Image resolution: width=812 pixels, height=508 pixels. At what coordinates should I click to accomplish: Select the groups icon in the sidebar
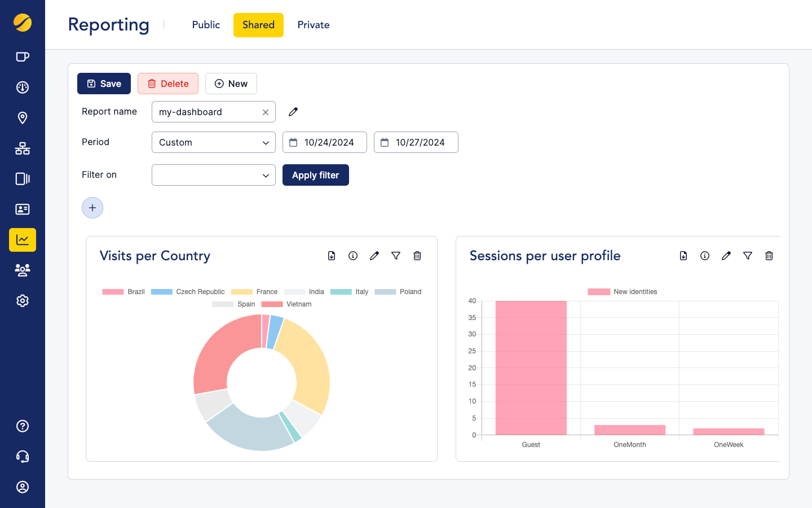(x=23, y=270)
